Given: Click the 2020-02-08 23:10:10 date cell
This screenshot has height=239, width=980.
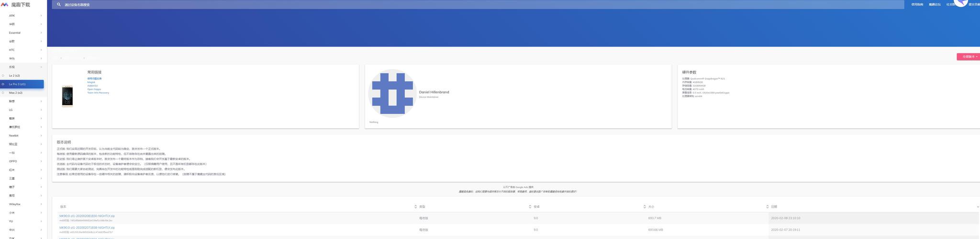Looking at the screenshot, I should tap(786, 218).
